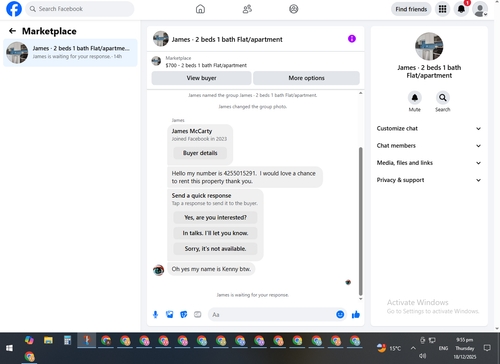The width and height of the screenshot is (500, 364).
Task: Click the Buyer details button
Action: [x=200, y=153]
